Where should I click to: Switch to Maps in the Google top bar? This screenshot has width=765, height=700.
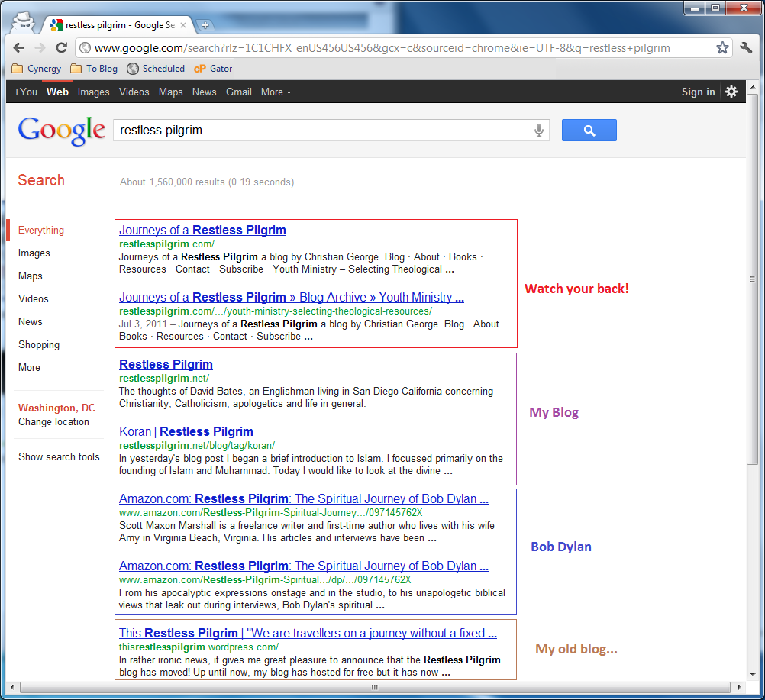pyautogui.click(x=171, y=92)
